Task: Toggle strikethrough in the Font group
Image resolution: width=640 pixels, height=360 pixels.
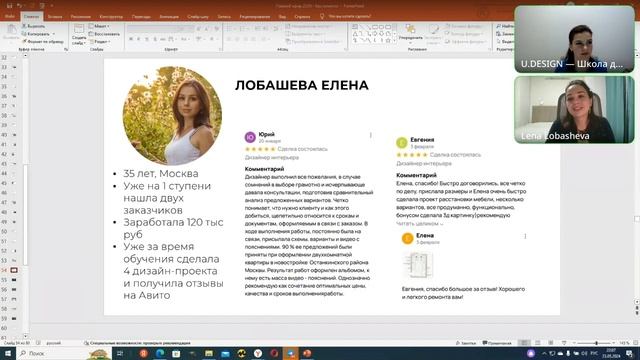Action: 162,39
